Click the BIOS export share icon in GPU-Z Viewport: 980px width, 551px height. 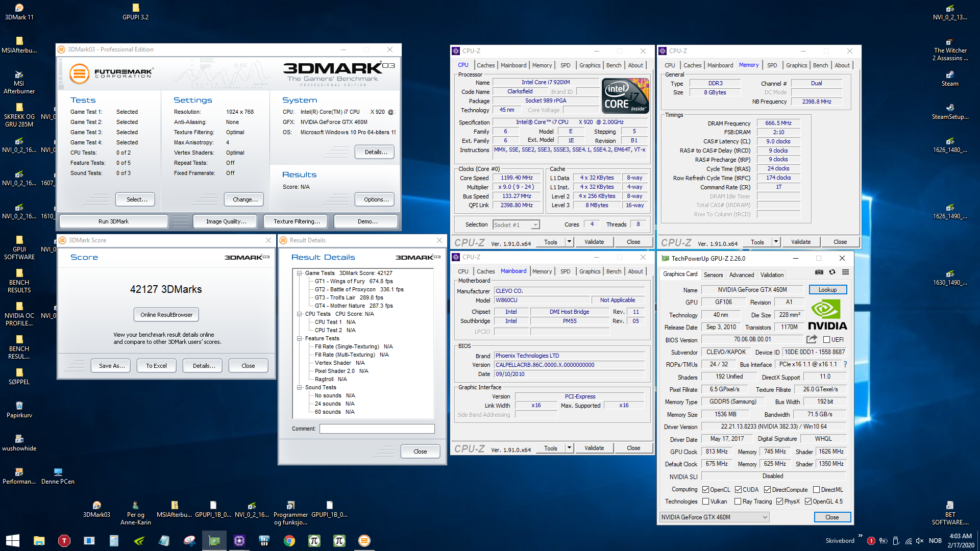click(812, 339)
